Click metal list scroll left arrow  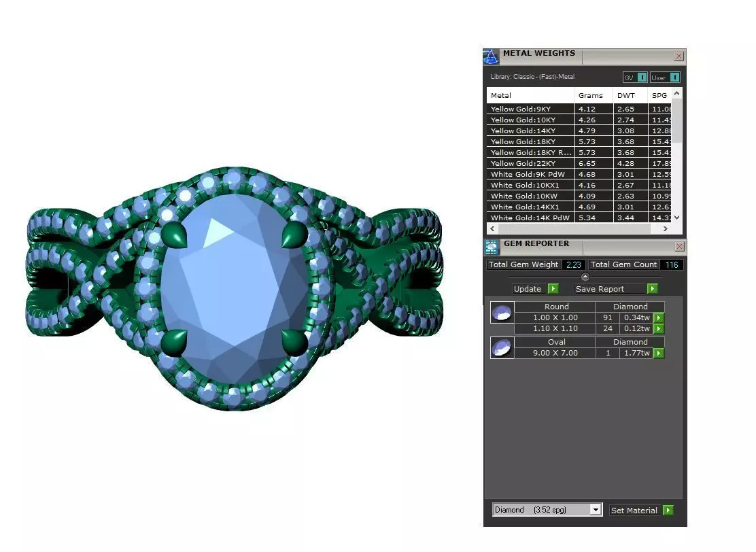tap(492, 229)
